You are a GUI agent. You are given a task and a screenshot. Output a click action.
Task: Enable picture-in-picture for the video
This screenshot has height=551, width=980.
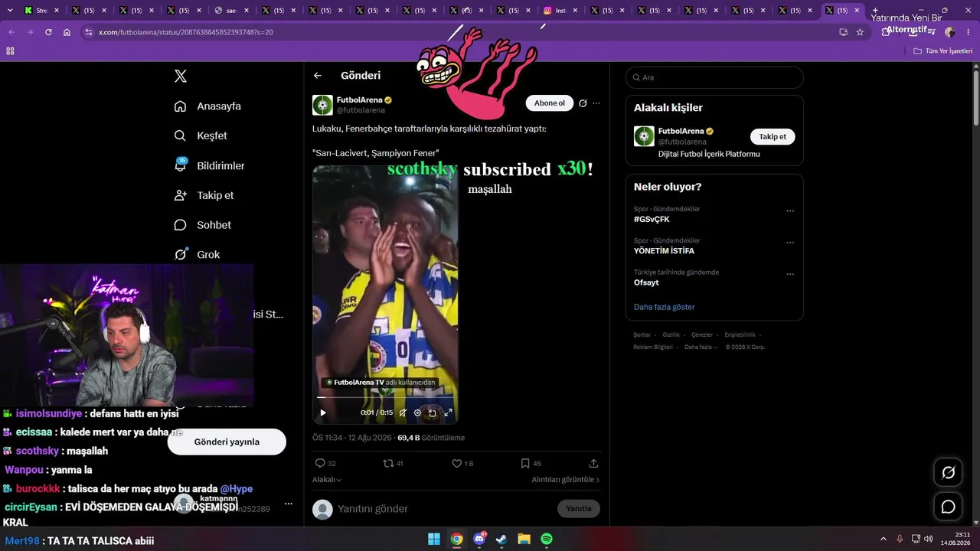point(433,412)
